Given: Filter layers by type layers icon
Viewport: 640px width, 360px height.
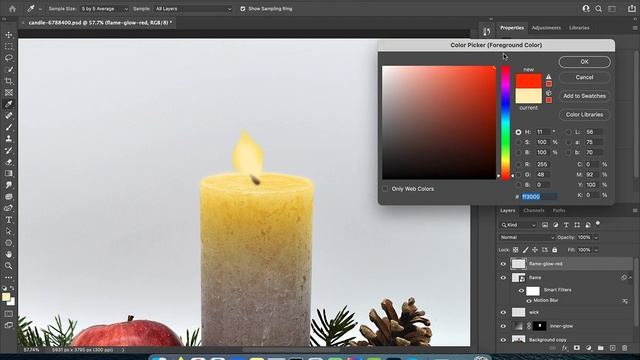Looking at the screenshot, I should [566, 225].
